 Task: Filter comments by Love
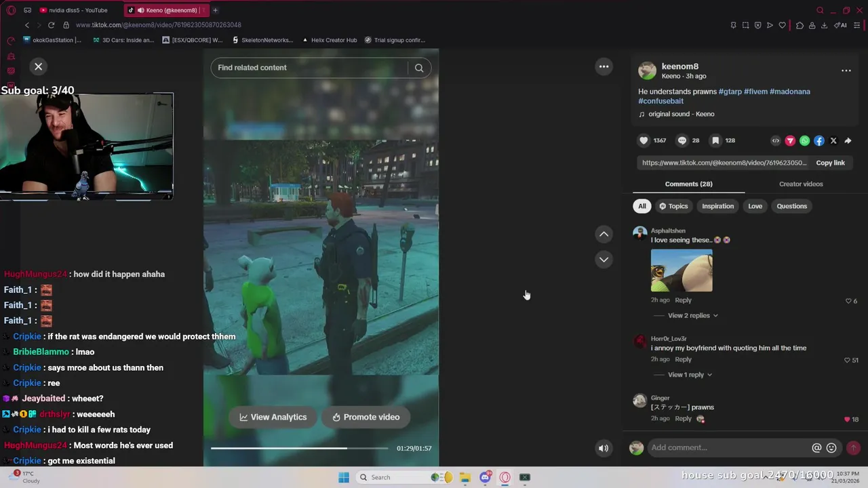click(755, 206)
